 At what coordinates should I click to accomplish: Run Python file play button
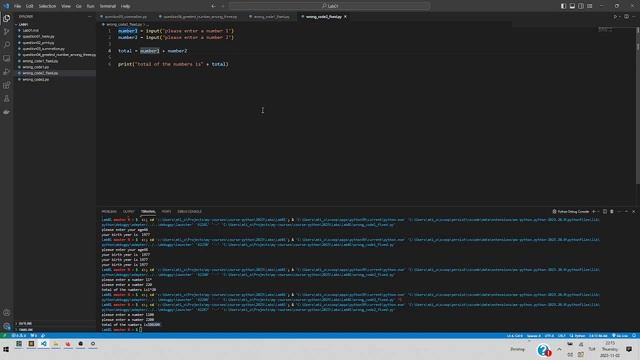[615, 17]
